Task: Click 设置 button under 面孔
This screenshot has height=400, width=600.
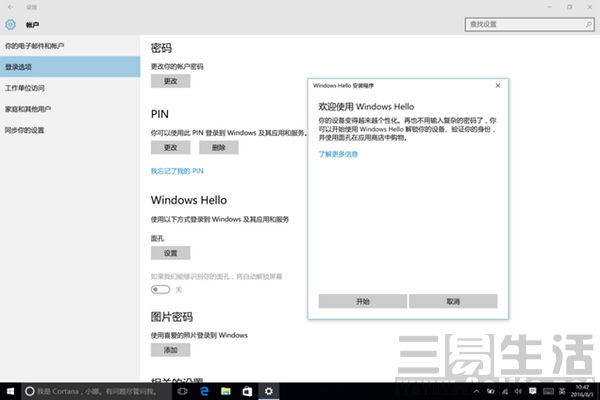Action: pyautogui.click(x=170, y=253)
